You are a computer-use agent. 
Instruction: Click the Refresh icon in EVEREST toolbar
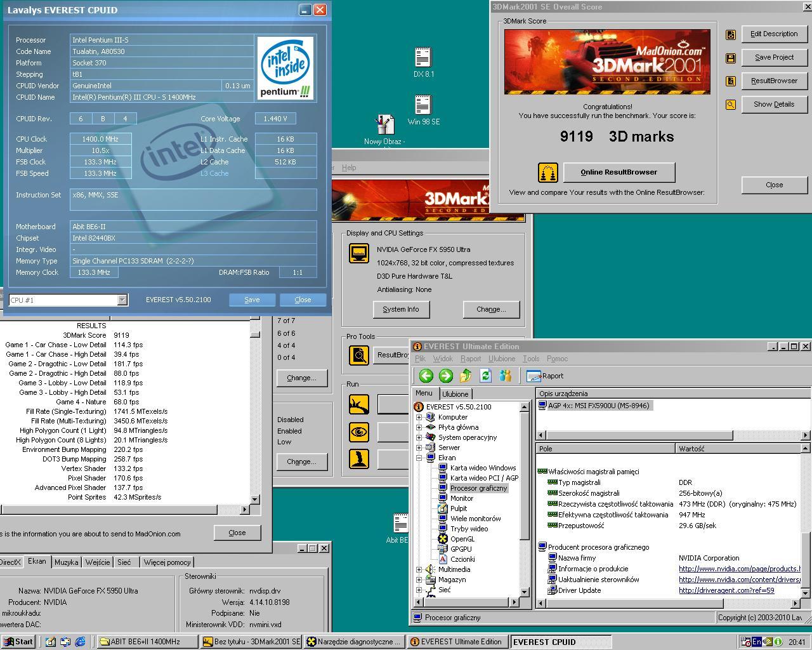[485, 375]
